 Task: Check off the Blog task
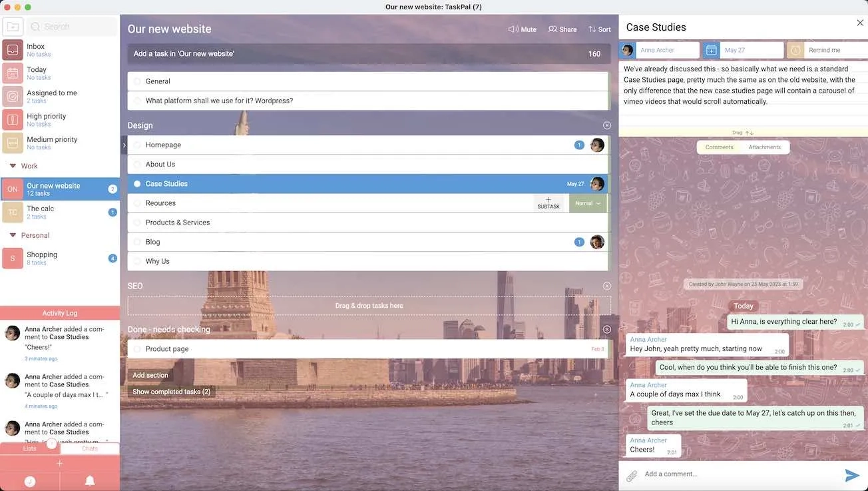[x=137, y=243]
